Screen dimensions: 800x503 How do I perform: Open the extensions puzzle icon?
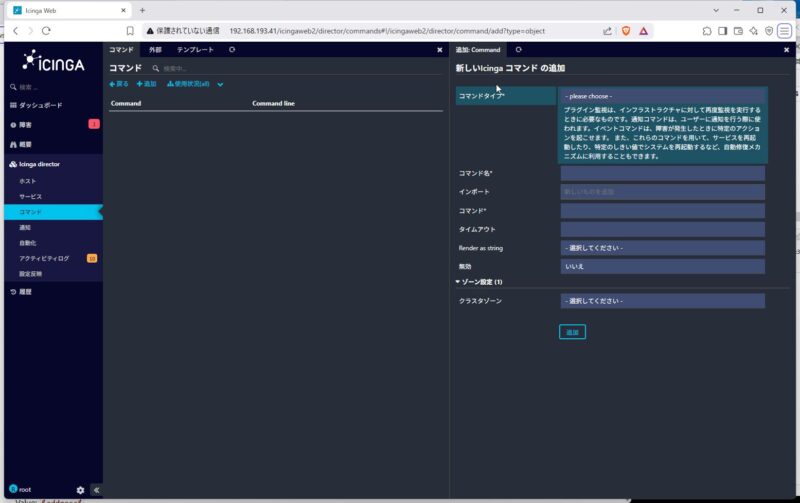[x=707, y=31]
